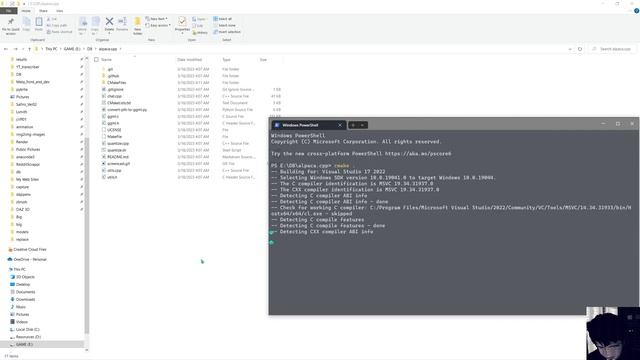Click the Copy path option

coord(56,25)
